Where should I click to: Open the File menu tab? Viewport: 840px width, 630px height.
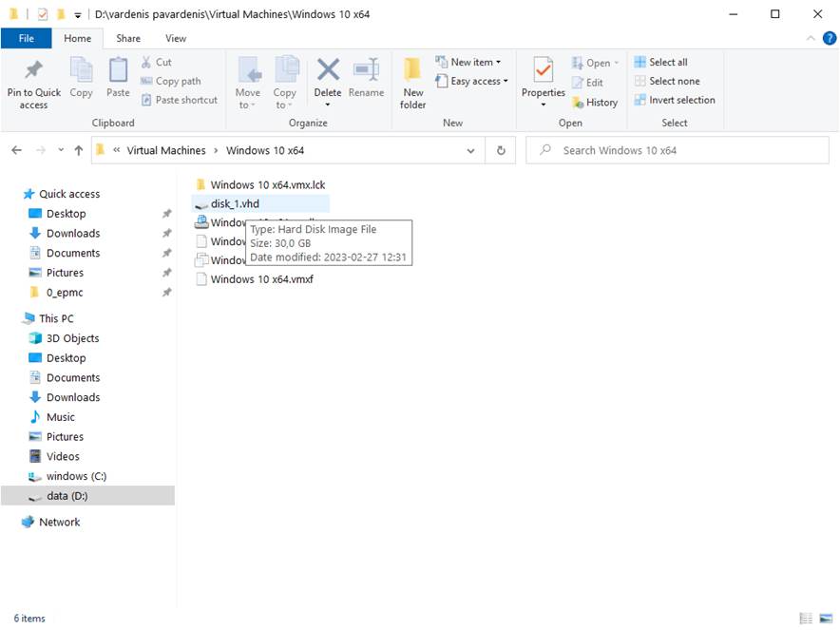click(27, 38)
